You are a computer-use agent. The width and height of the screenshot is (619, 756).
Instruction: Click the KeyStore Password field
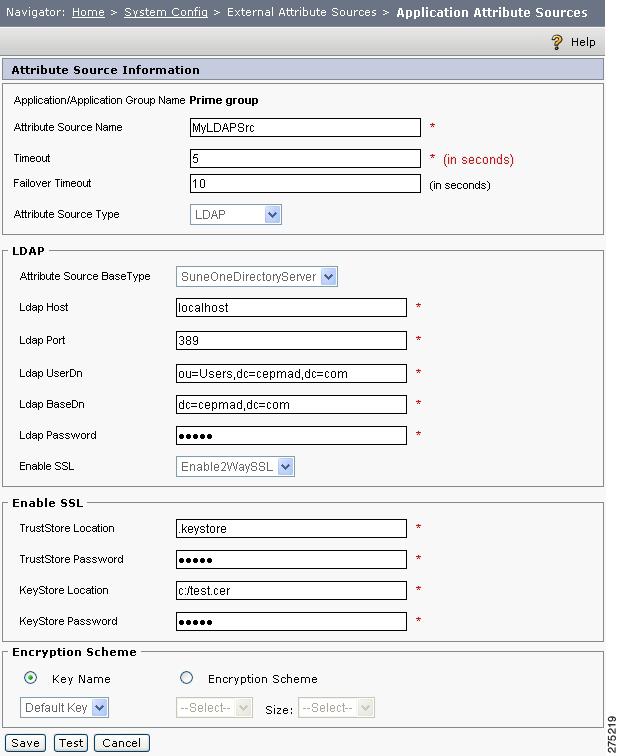[x=291, y=621]
